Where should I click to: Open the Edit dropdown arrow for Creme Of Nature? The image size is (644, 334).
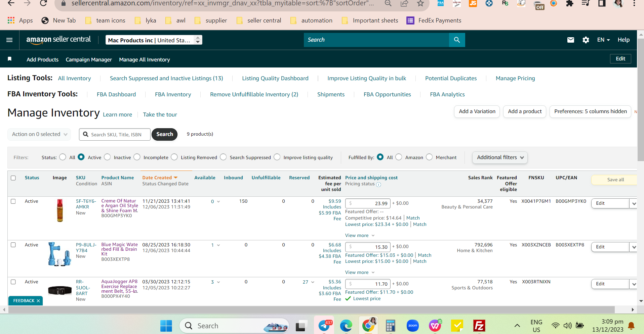pyautogui.click(x=634, y=203)
